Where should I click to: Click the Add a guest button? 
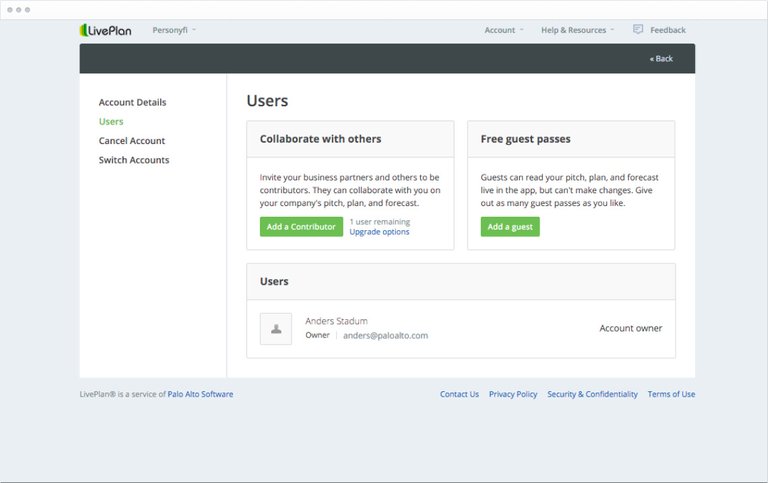click(510, 227)
